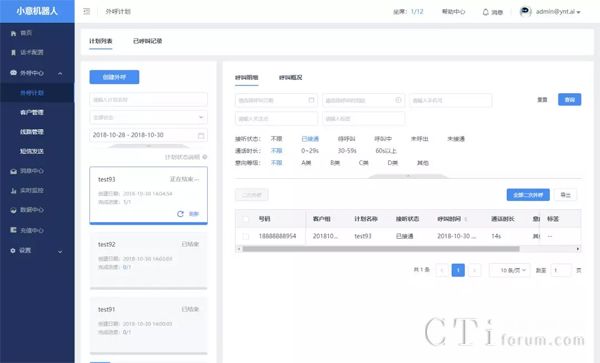Open the calendar icon in the 2018-10-28 date range field
Screen dimensions: 600x363
[201, 135]
